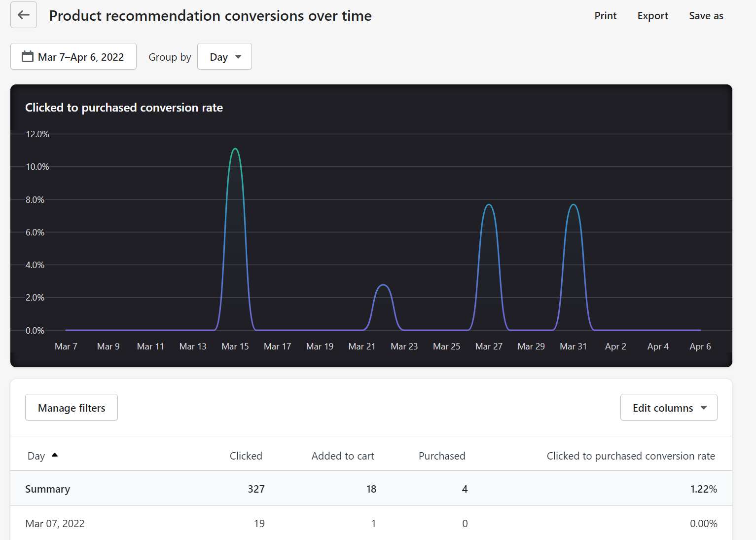This screenshot has width=756, height=540.
Task: Click the Mar 15 chart peak
Action: (235, 149)
